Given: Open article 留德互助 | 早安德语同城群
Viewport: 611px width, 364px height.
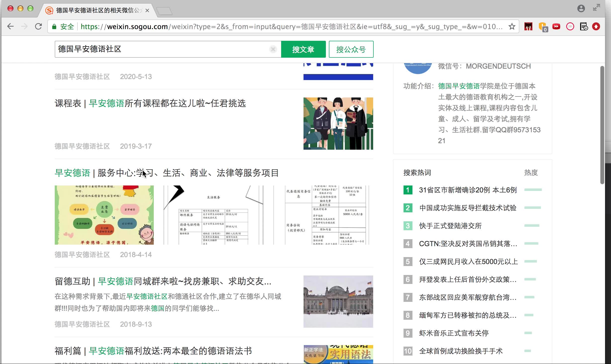Looking at the screenshot, I should click(163, 281).
